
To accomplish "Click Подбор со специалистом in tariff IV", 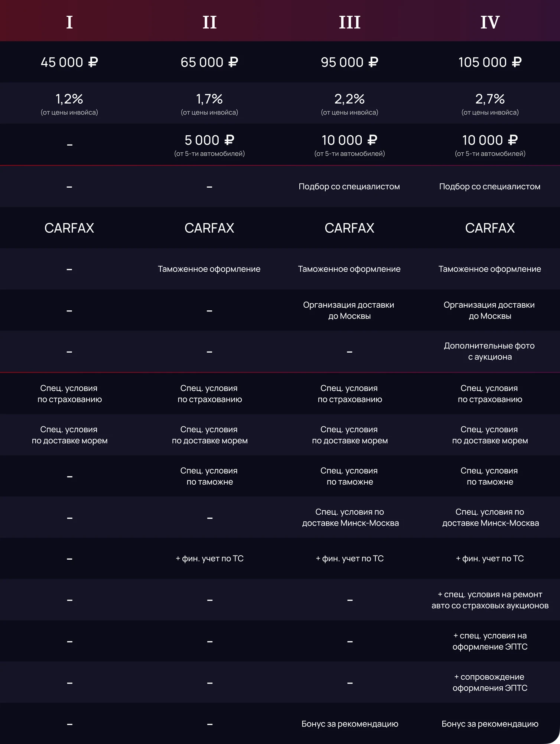I will [490, 187].
